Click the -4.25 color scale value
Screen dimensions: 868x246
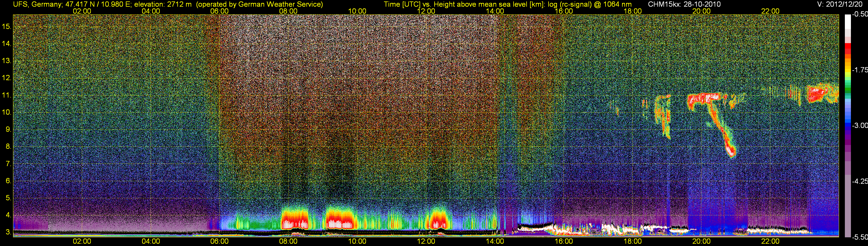click(x=860, y=181)
